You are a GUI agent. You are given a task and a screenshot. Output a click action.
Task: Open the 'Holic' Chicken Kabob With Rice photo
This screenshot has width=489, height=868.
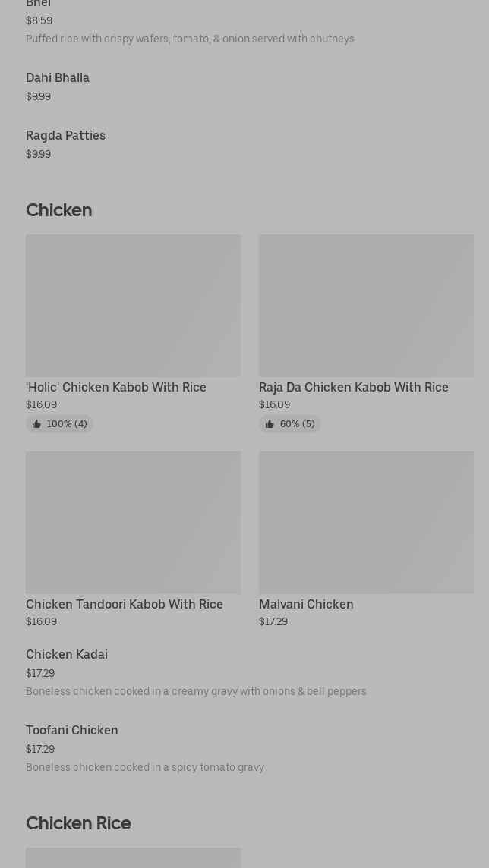pos(133,305)
